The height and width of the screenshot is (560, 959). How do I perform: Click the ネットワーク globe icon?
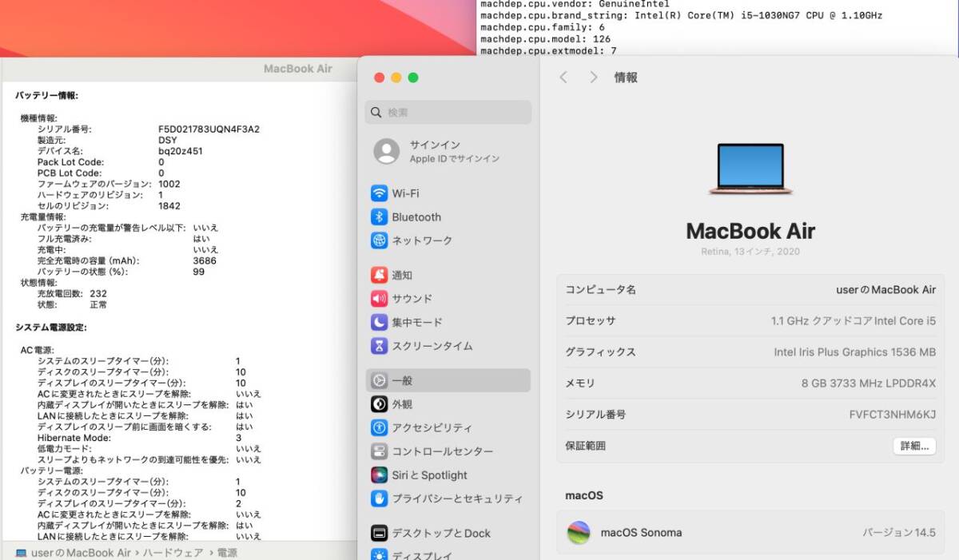[379, 240]
